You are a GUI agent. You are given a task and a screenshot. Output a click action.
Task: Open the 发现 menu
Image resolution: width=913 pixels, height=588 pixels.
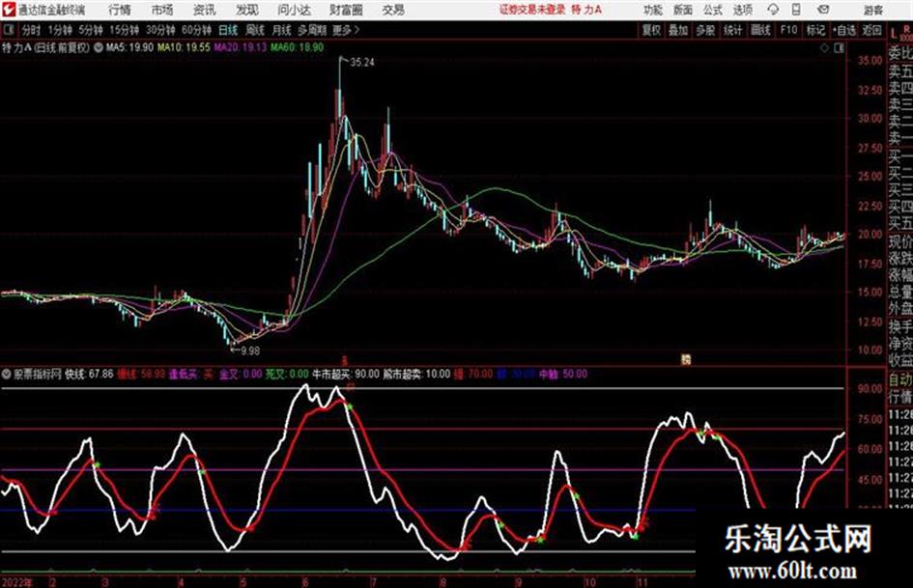[247, 10]
